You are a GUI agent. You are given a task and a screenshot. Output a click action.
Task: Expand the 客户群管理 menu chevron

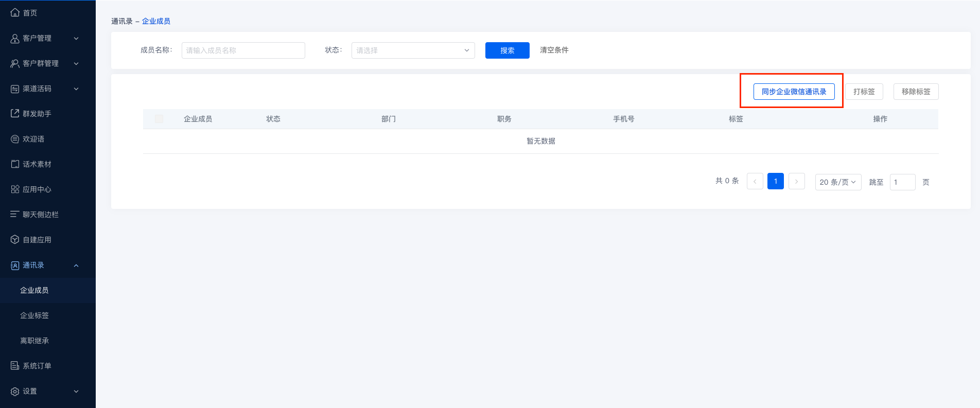[76, 63]
